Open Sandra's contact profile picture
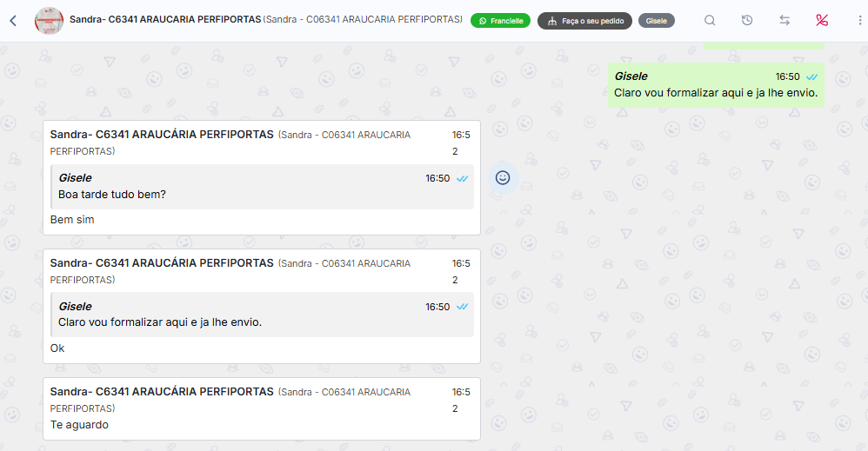 tap(49, 21)
